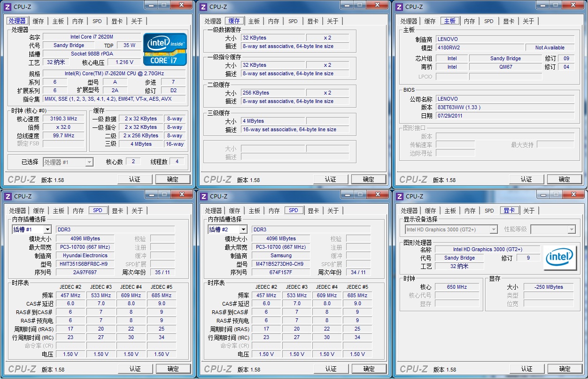
Task: Click 认证 button in slot #2 SPD window
Action: (x=331, y=369)
